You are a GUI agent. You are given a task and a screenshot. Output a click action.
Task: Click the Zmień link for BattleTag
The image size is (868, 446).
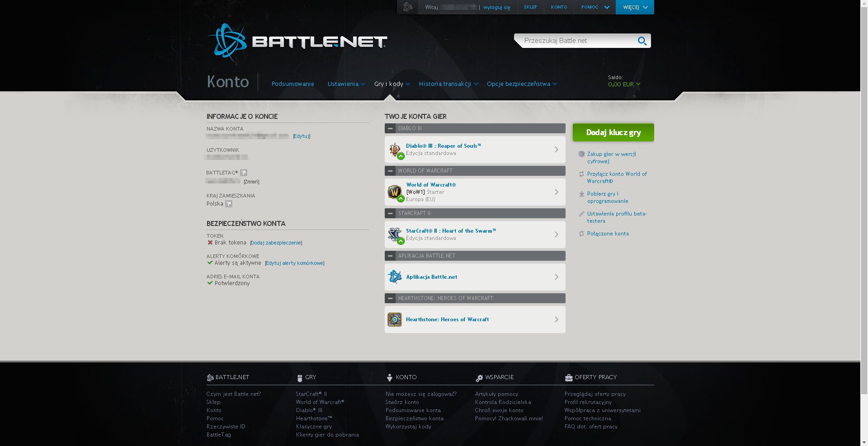coord(251,182)
